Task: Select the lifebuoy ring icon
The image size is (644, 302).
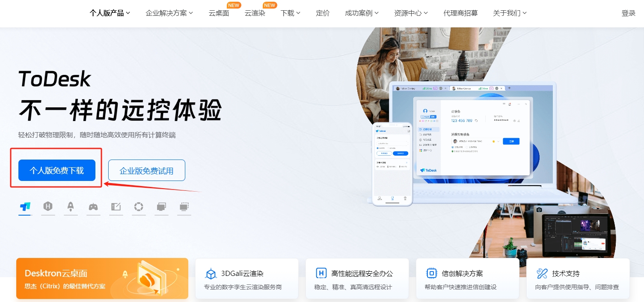Action: (139, 207)
